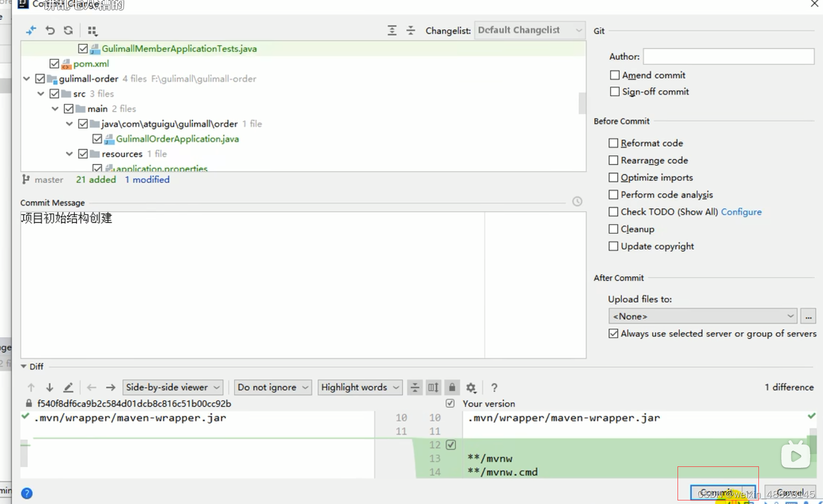Uncheck Always use selected server checkbox
This screenshot has width=823, height=504.
(x=613, y=334)
